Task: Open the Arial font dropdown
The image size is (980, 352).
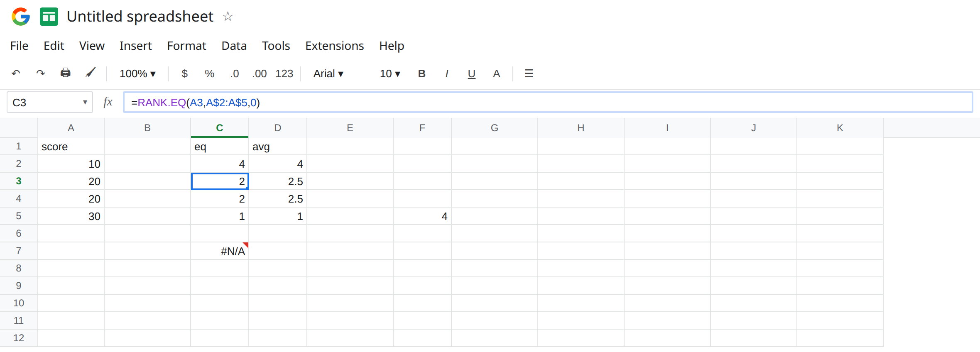Action: click(328, 73)
